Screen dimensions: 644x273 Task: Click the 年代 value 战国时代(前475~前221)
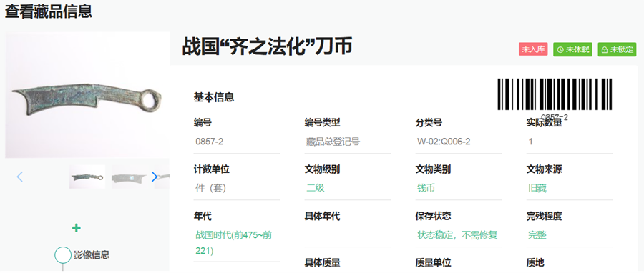click(x=234, y=243)
